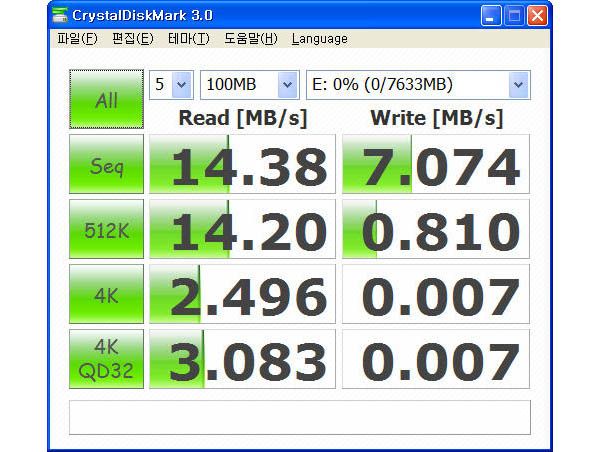The width and height of the screenshot is (600, 452).
Task: Start the 4K QD32 benchmark
Action: pos(106,359)
